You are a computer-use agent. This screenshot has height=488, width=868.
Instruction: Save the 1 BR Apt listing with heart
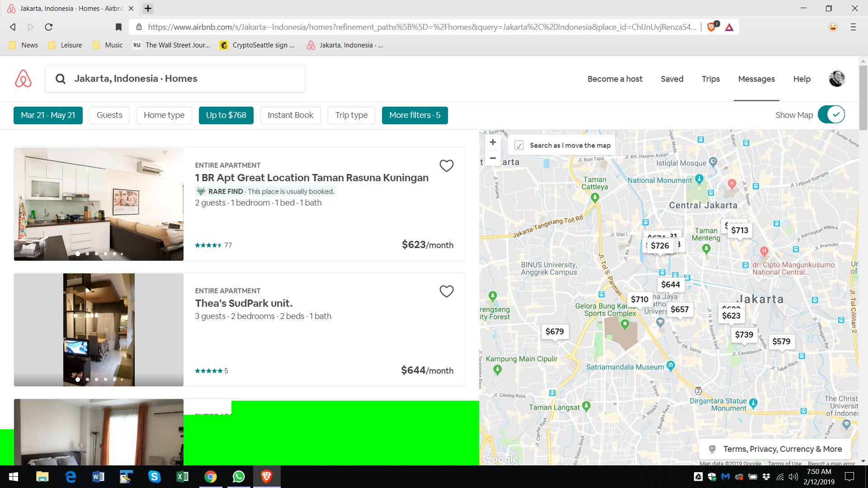(x=446, y=166)
